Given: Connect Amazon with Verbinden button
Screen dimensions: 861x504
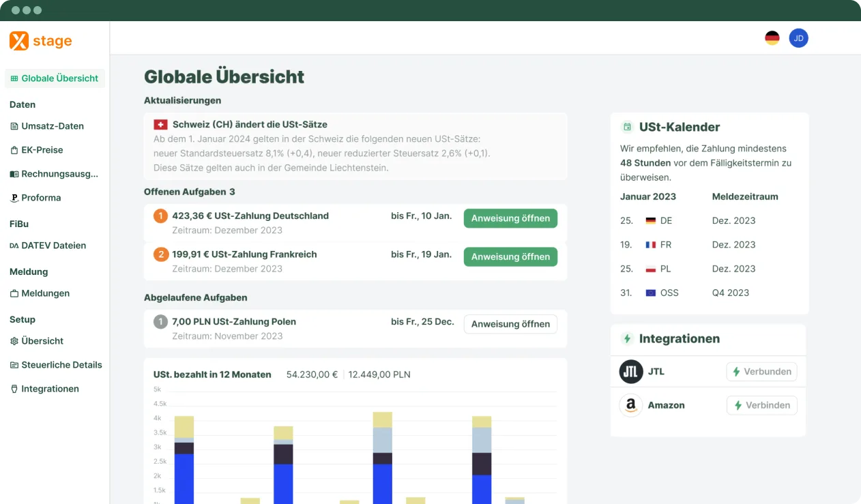Looking at the screenshot, I should tap(761, 405).
